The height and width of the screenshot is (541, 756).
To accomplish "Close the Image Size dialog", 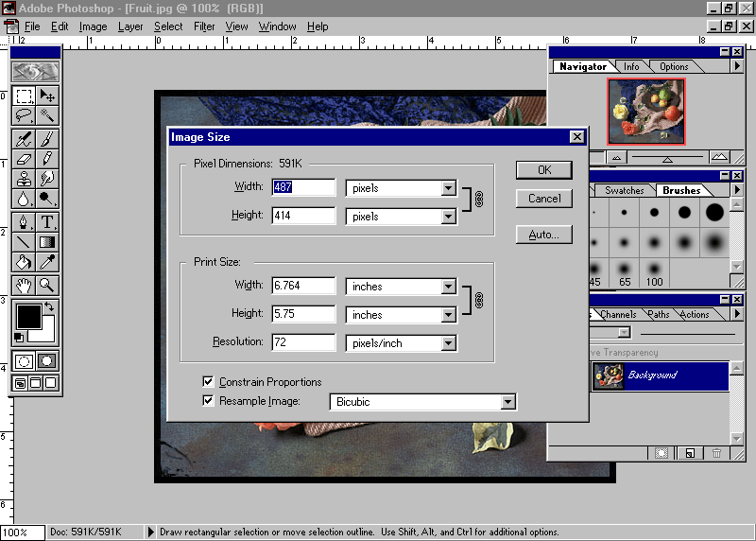I will click(x=576, y=137).
